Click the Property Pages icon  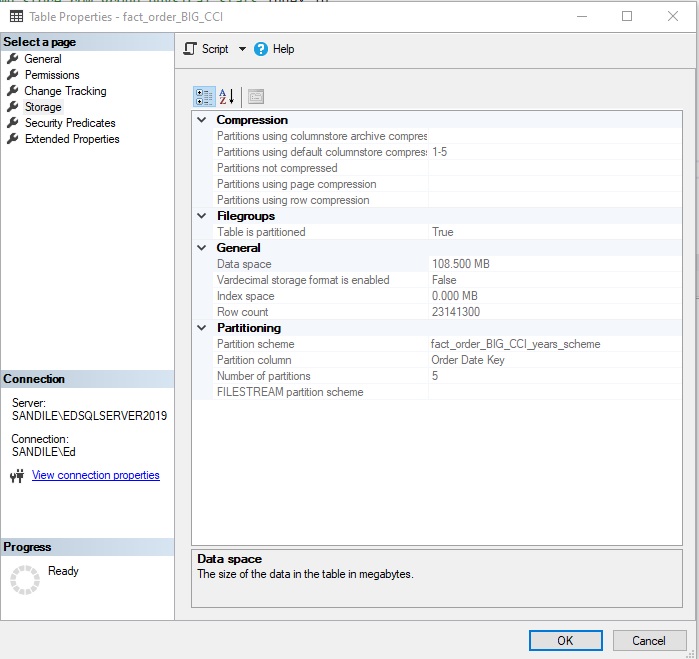(x=256, y=97)
